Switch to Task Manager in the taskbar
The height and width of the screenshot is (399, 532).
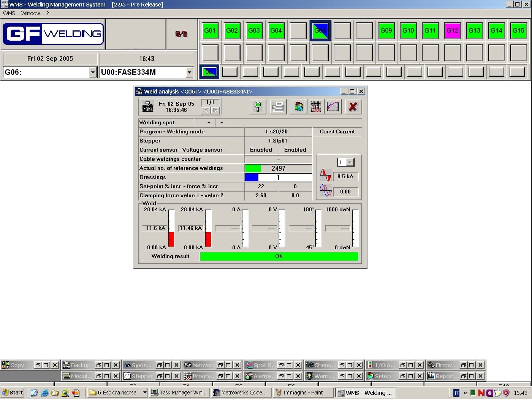(179, 393)
